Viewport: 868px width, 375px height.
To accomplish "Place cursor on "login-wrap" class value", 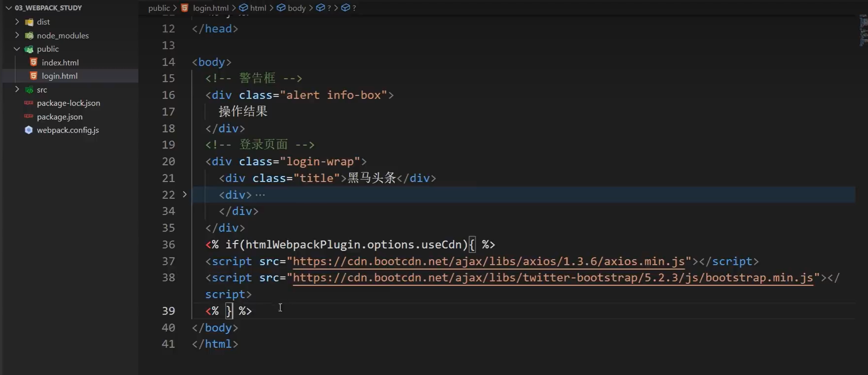I will [x=320, y=162].
